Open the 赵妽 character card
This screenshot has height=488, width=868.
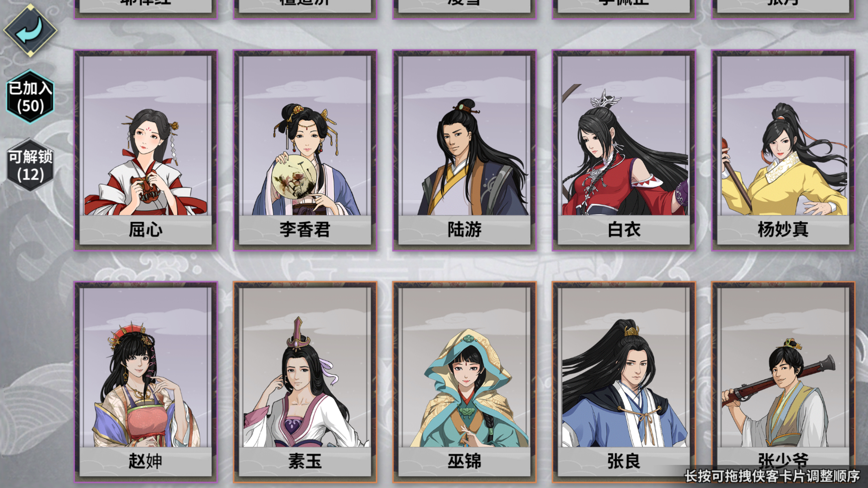click(145, 382)
